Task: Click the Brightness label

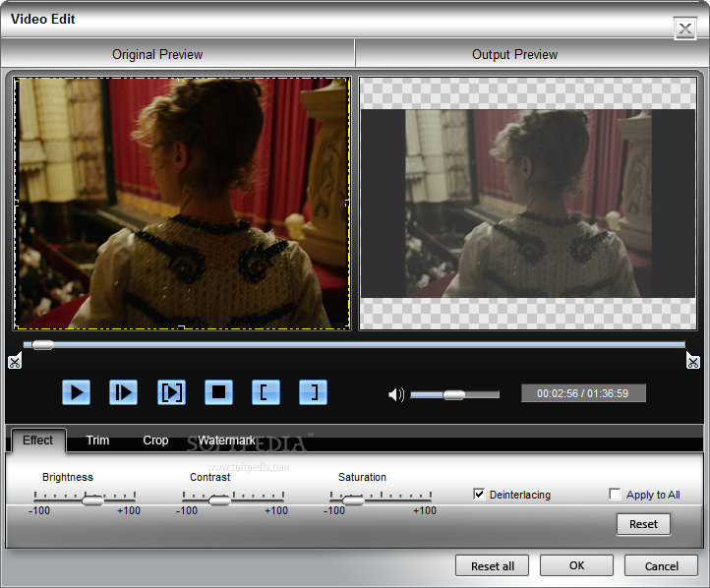Action: [68, 477]
